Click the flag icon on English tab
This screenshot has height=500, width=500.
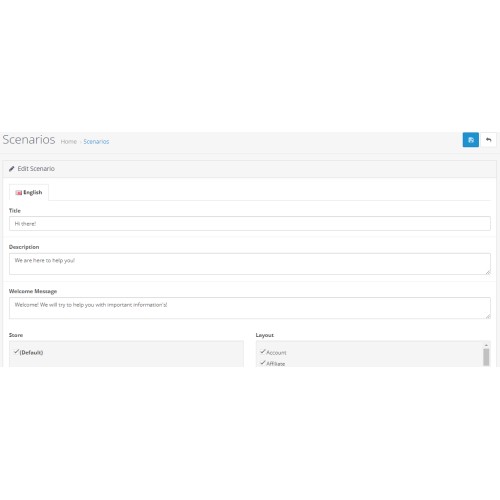click(19, 193)
